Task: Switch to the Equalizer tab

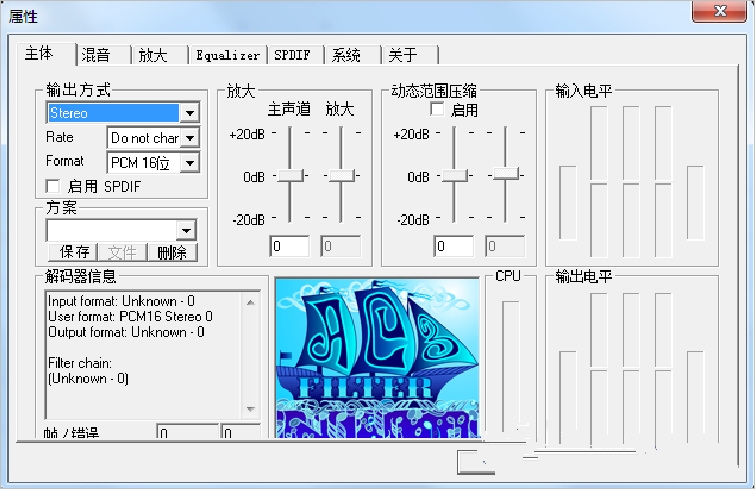Action: click(228, 55)
